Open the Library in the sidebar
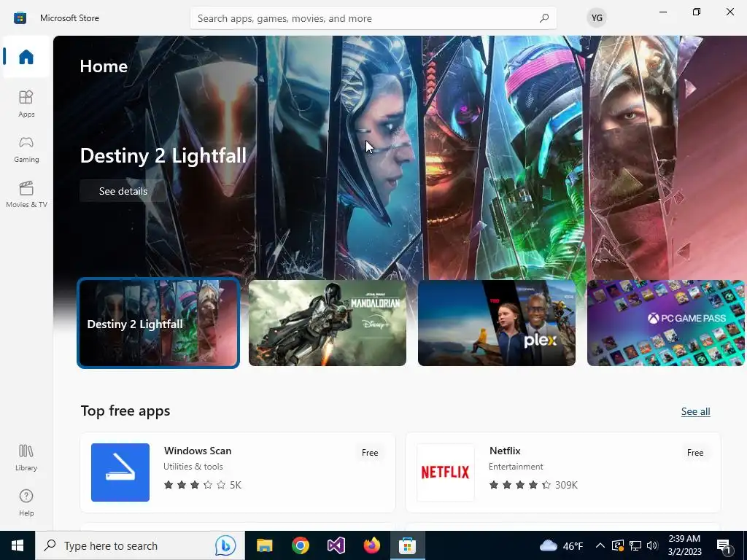747x560 pixels. click(x=26, y=457)
